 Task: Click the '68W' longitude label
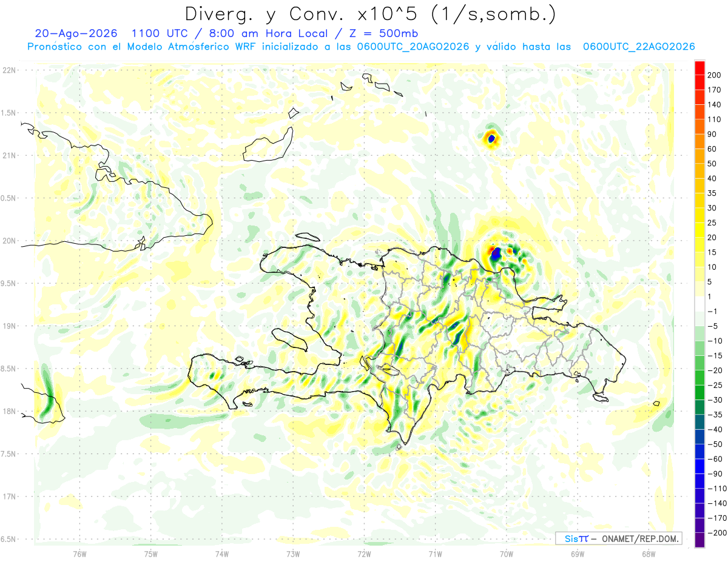[649, 554]
